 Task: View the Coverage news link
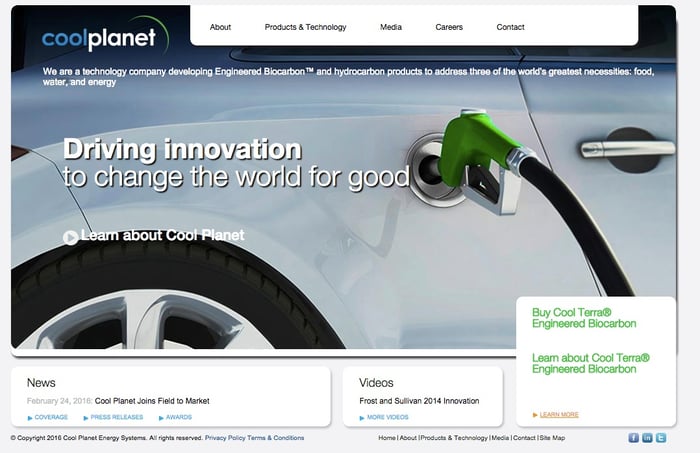point(51,417)
